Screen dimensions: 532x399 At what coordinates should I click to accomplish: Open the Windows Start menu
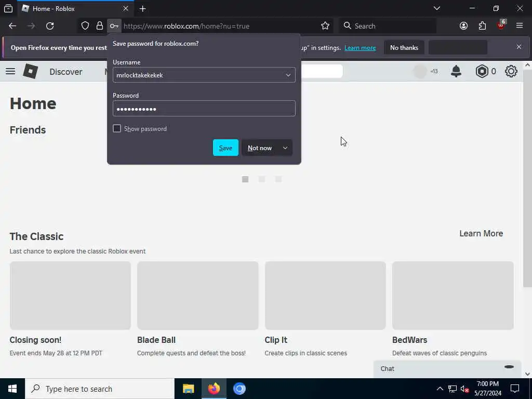(12, 389)
